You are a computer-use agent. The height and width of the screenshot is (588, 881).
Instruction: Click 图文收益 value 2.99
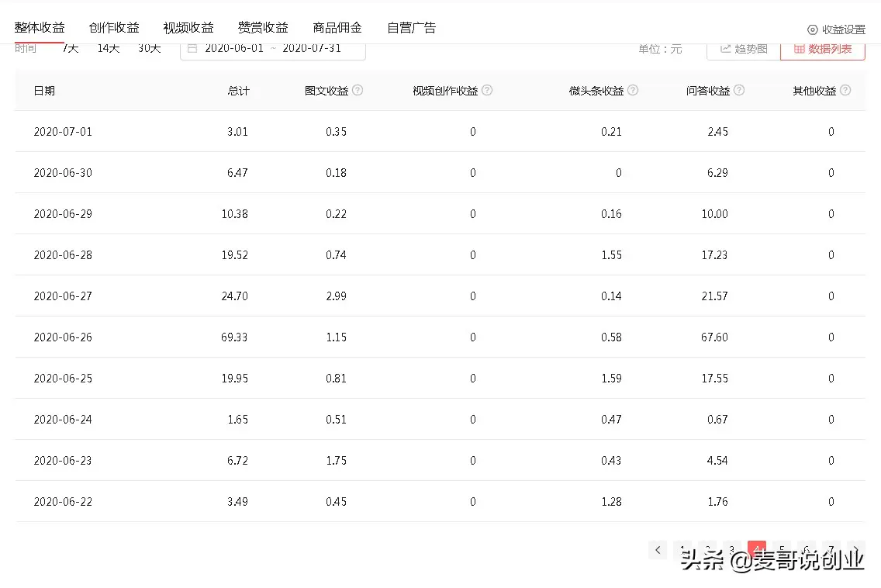click(336, 296)
